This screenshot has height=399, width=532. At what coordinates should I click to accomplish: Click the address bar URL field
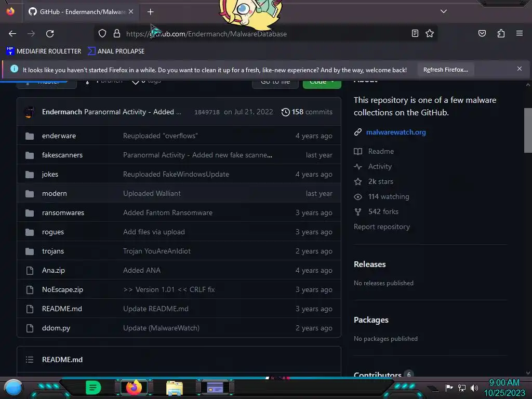click(264, 34)
